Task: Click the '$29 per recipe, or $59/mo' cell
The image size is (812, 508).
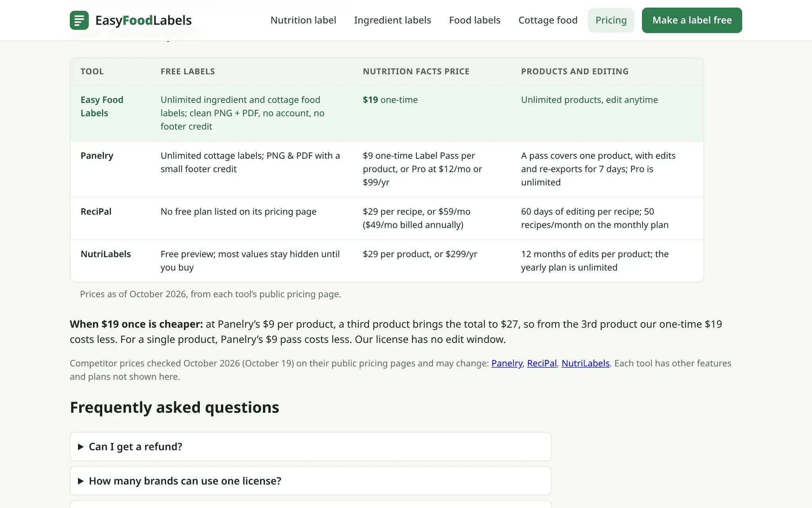Action: tap(416, 218)
